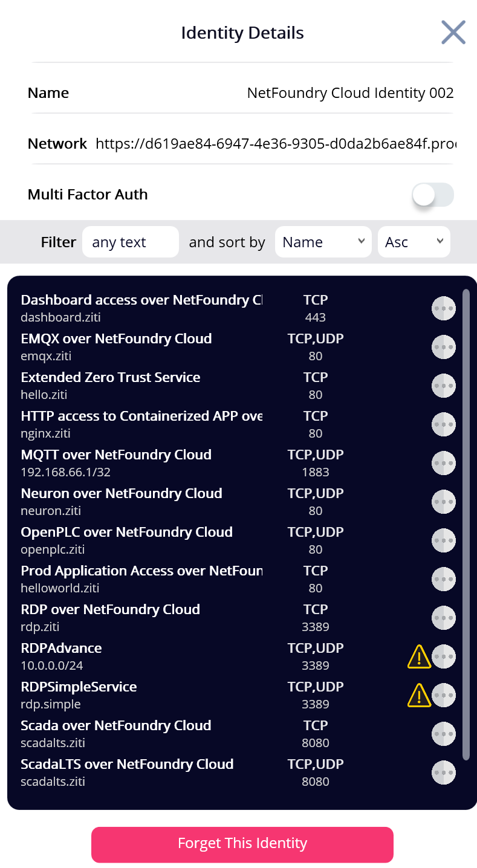Close the Identity Details dialog
The image size is (477, 868).
click(453, 33)
